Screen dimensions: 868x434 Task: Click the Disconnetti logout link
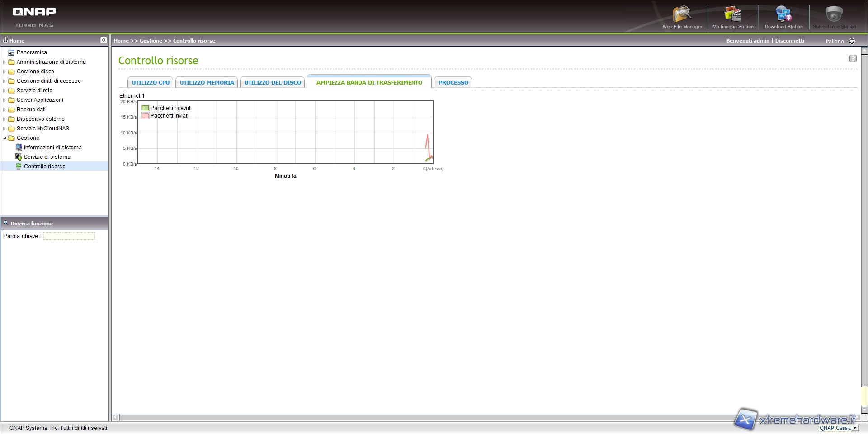[789, 41]
